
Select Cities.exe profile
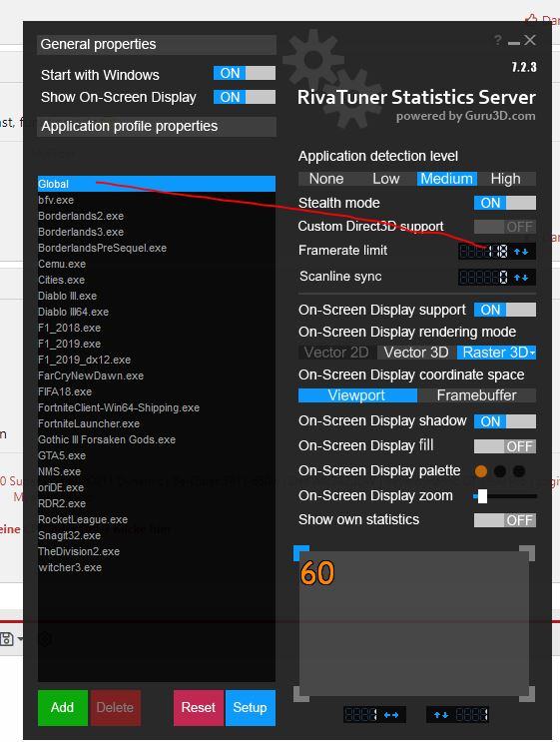[157, 281]
